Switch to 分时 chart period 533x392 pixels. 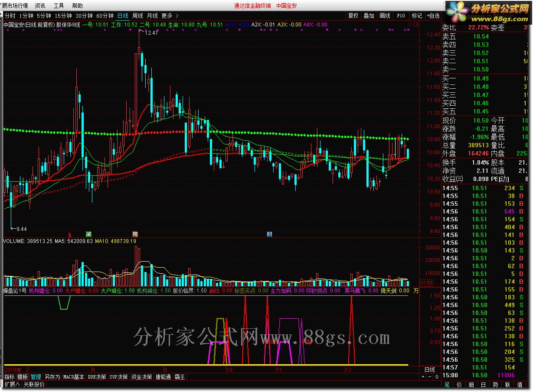tap(10, 16)
